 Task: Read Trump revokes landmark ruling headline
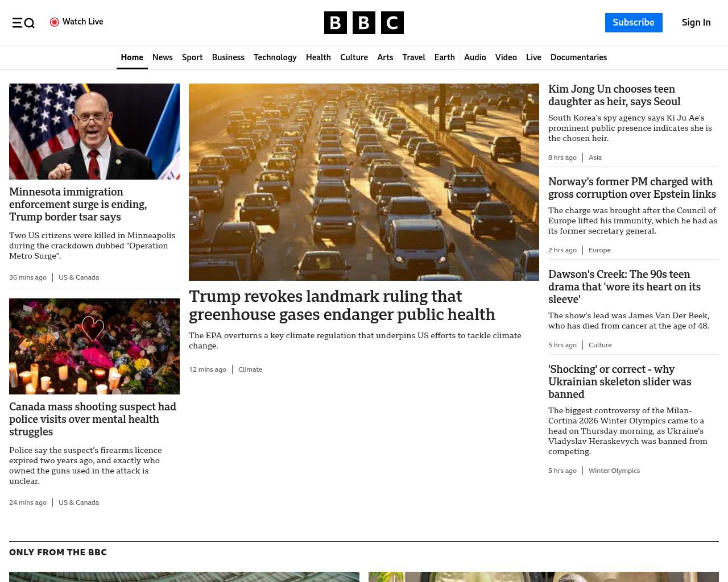(342, 305)
